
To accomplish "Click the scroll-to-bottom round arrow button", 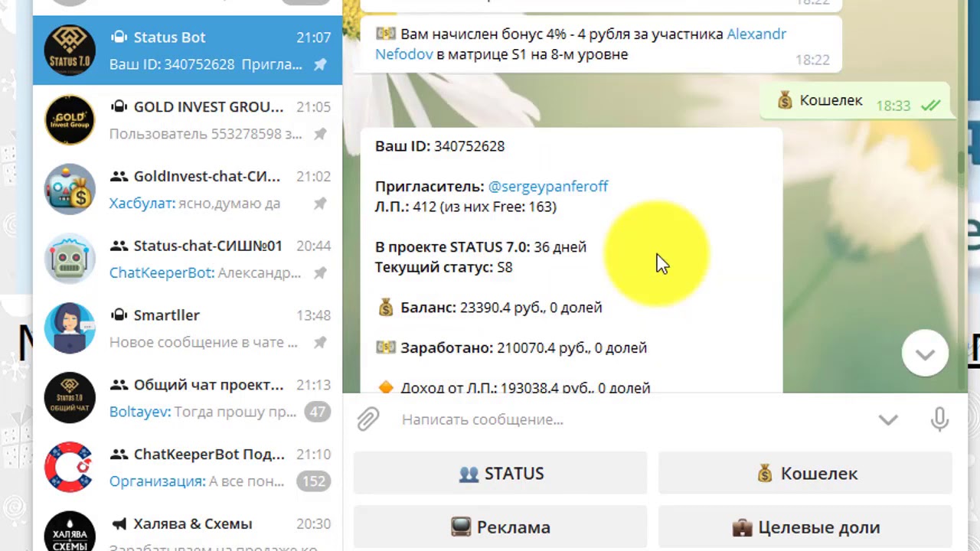I will (925, 354).
